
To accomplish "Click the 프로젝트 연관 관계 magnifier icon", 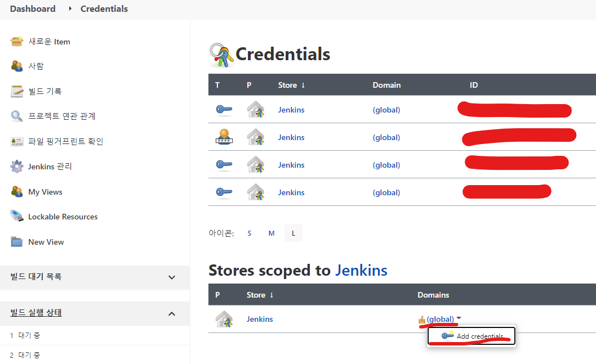I will pos(17,116).
